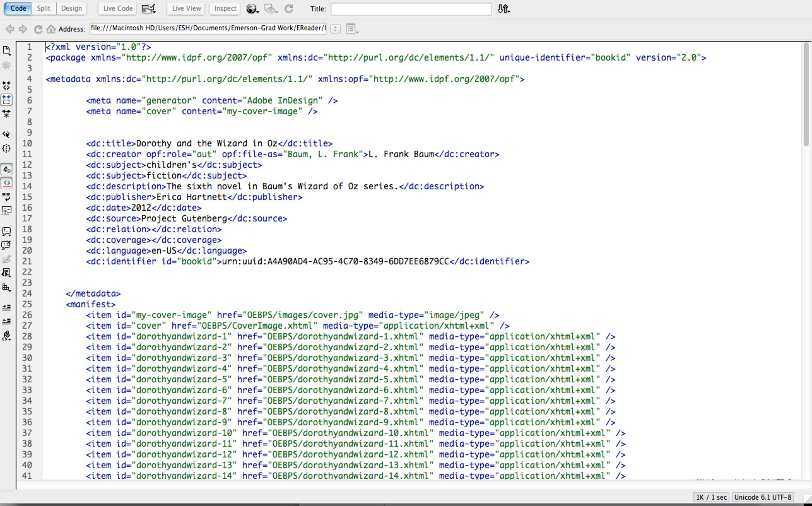Click the 'Unicode 6.1 UTF-8' encoding status
The width and height of the screenshot is (812, 506).
[762, 497]
